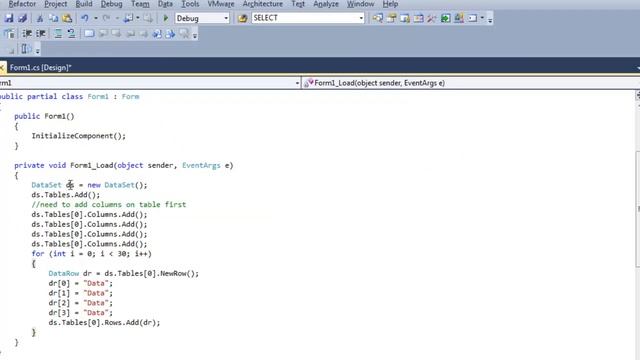Click the Increase Indent icon
640x360 pixels.
pyautogui.click(x=41, y=34)
